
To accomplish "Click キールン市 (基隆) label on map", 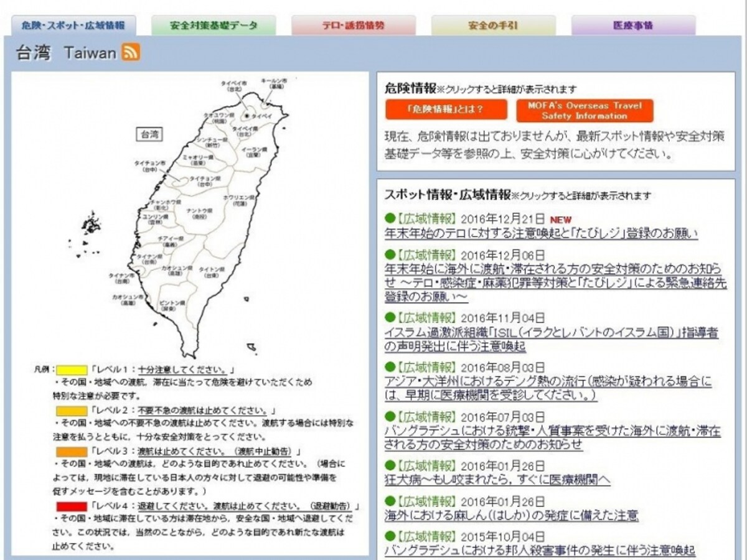I will click(274, 84).
